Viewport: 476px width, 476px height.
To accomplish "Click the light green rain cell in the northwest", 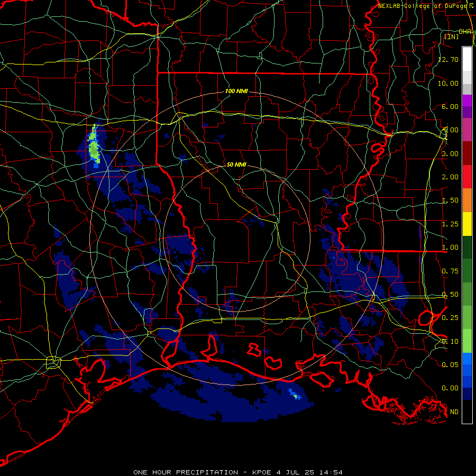I will coord(94,147).
